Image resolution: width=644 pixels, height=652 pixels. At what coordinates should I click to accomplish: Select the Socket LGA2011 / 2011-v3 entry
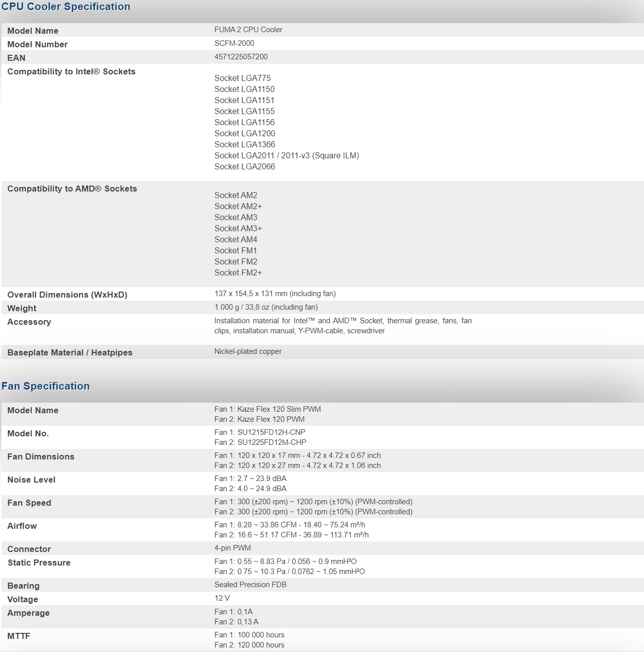tap(287, 155)
